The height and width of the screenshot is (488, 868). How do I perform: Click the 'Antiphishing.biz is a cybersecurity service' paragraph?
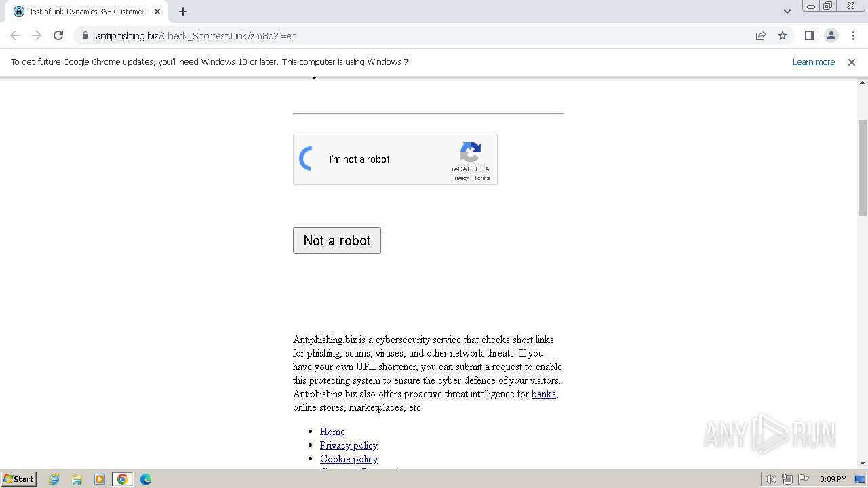pos(427,373)
